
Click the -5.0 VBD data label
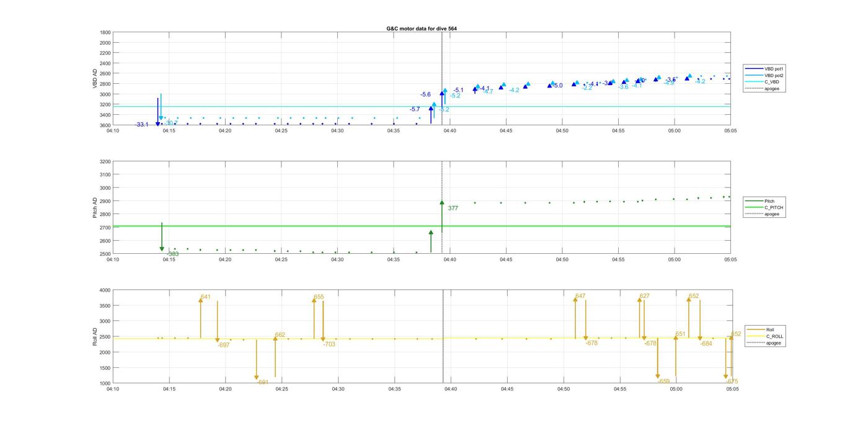point(557,86)
